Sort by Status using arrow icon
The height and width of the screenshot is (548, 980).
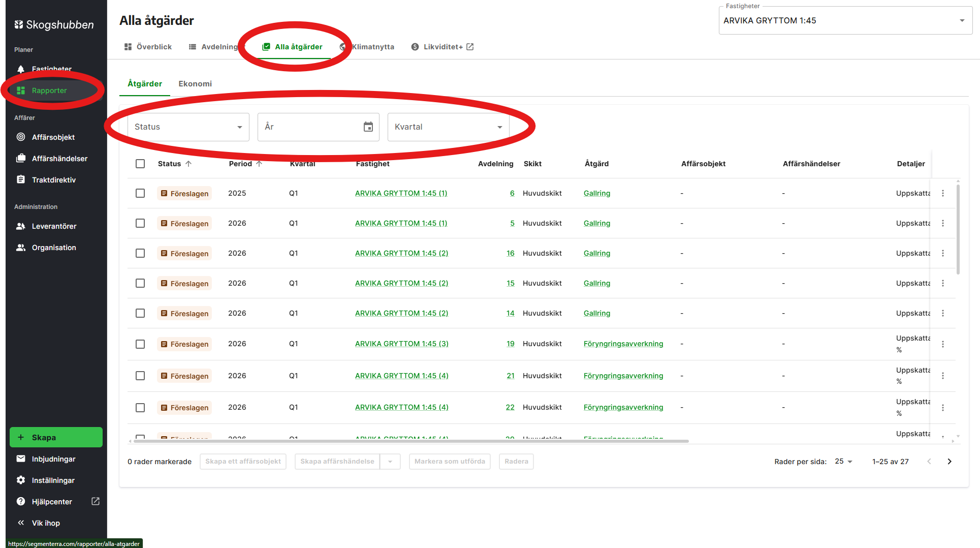(x=188, y=164)
